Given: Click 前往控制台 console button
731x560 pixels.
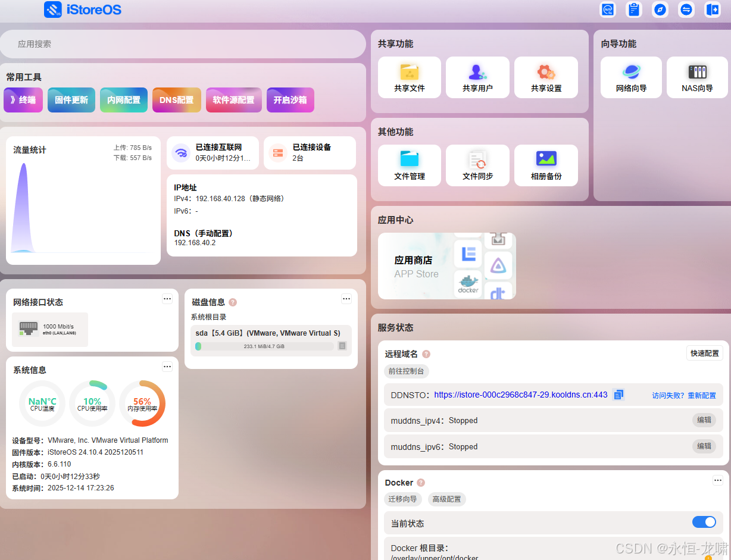Looking at the screenshot, I should click(407, 371).
